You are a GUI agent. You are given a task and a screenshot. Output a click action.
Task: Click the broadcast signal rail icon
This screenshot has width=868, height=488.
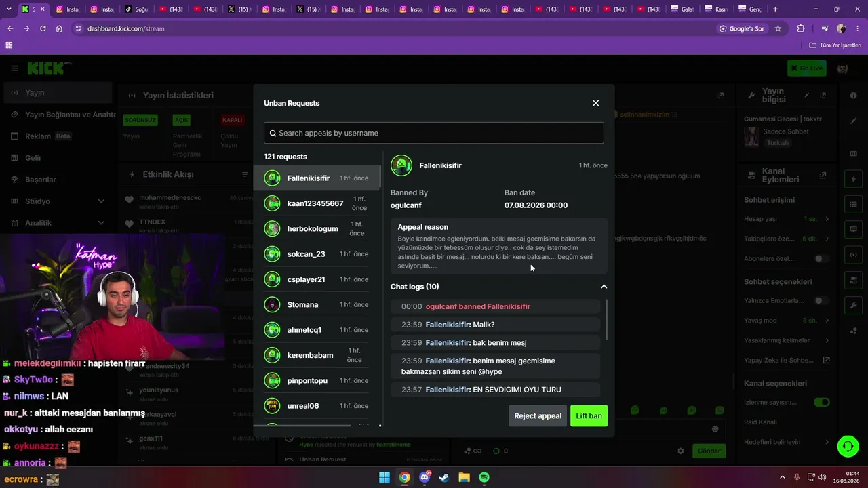[x=853, y=254]
